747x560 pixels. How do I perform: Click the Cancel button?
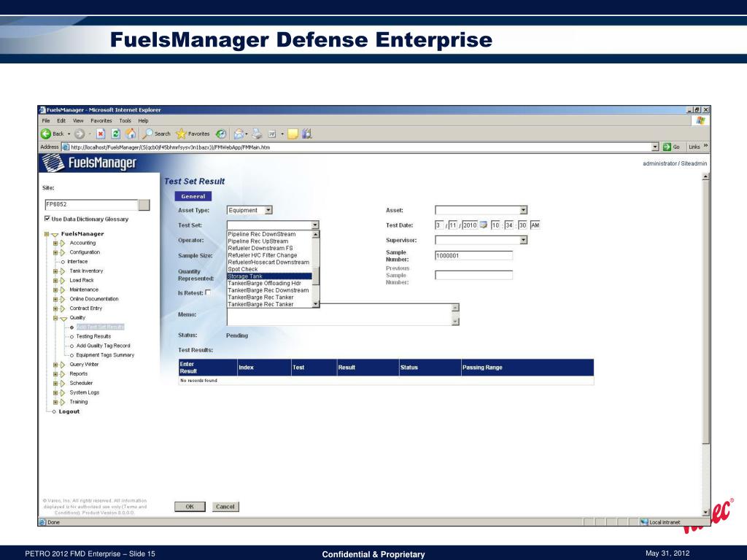(x=225, y=507)
